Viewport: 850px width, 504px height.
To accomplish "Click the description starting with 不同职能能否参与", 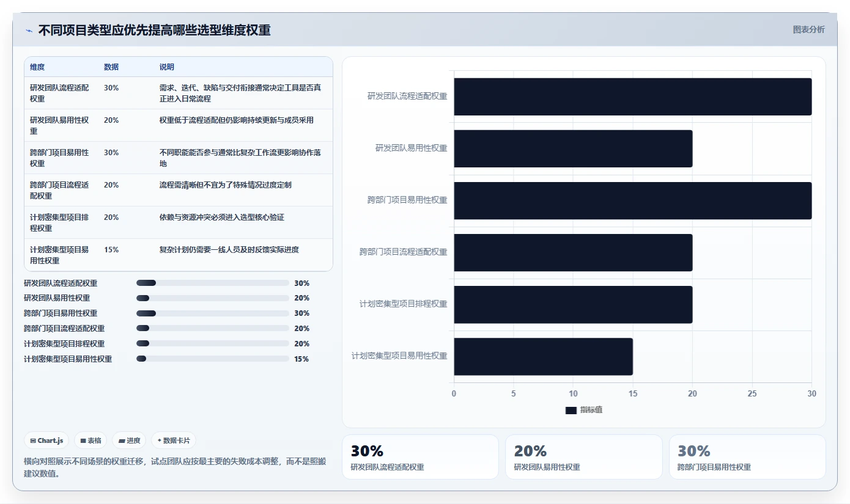I will click(x=240, y=158).
